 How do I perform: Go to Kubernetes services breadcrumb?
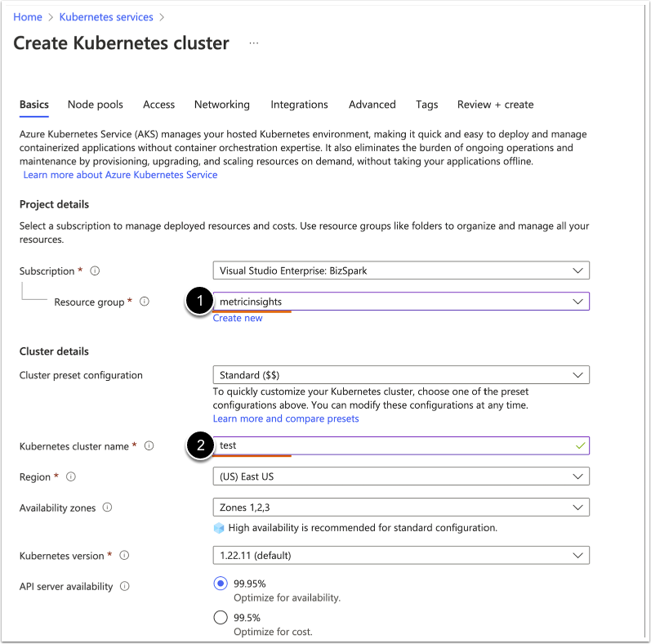(x=106, y=17)
